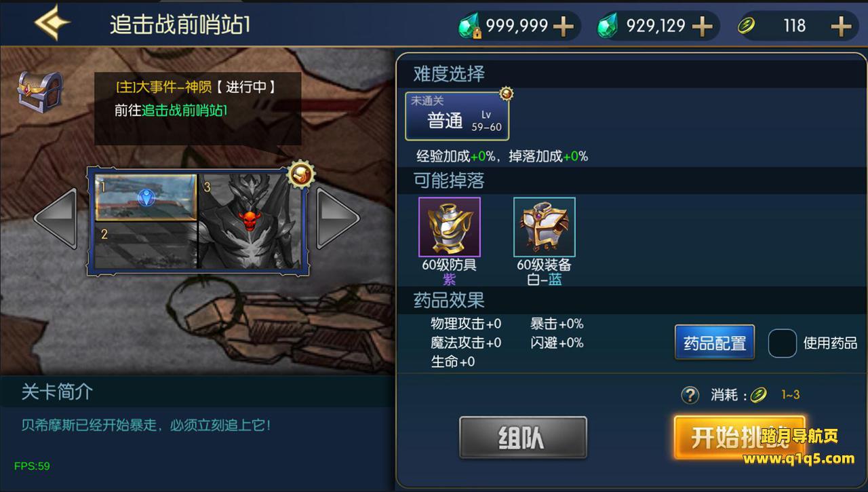The image size is (868, 492).
Task: Select the red demon boss stage 3
Action: 250,221
